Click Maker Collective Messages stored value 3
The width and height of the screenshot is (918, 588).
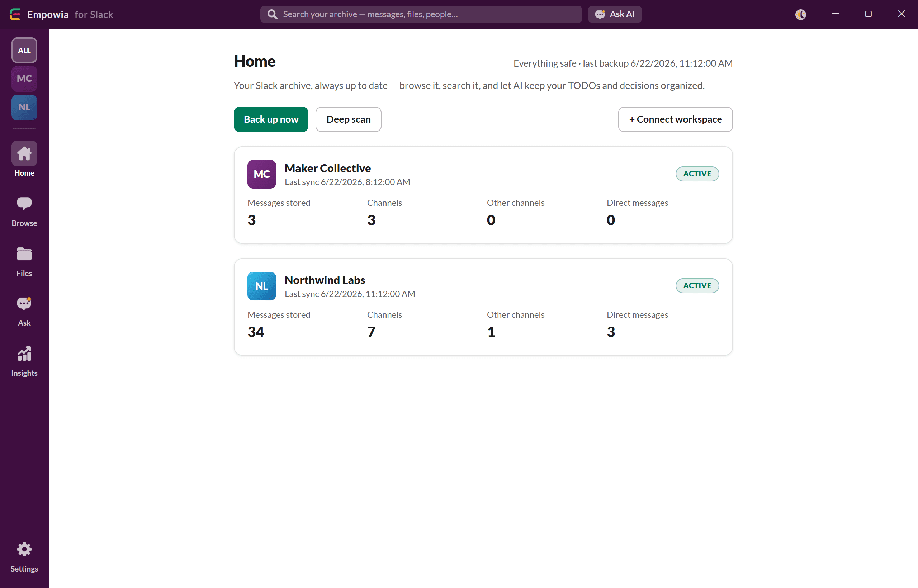point(252,220)
